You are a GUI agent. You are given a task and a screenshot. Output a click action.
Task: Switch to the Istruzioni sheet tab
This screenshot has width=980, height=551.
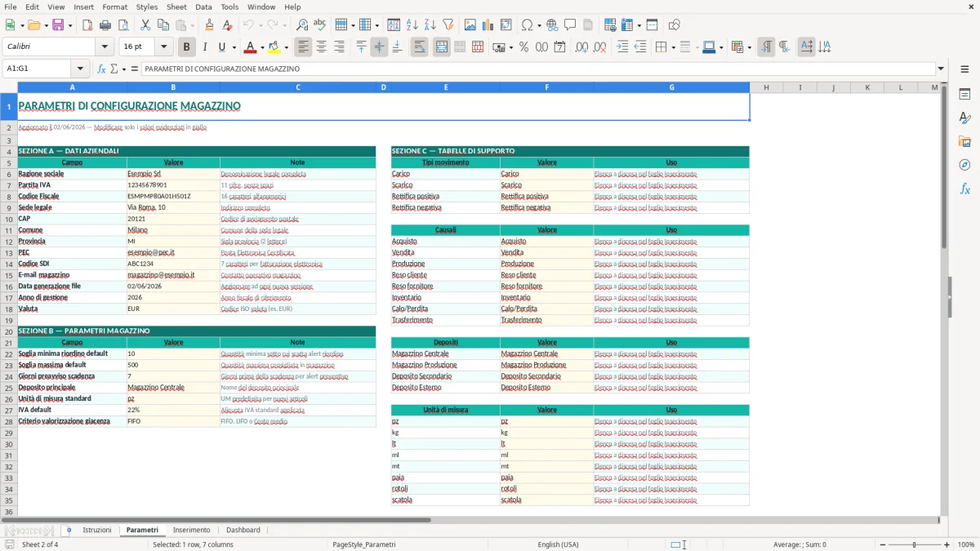tap(97, 530)
